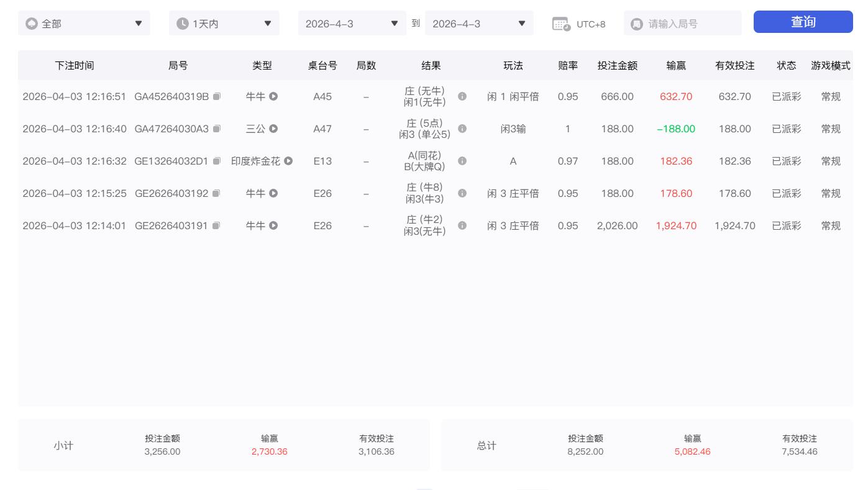Copy the game ID GE13264032D1
The image size is (868, 490).
(216, 161)
